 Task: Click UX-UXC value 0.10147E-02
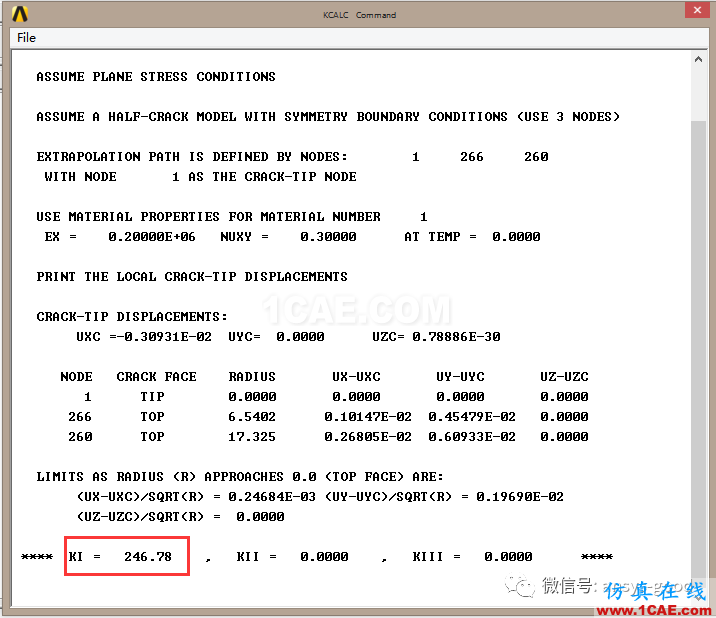point(368,417)
